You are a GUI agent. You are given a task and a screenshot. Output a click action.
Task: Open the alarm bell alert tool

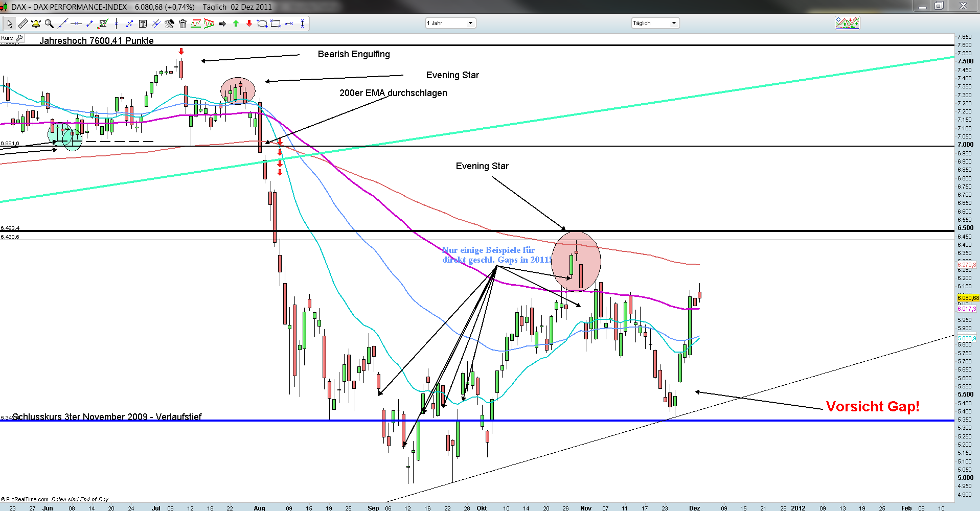tap(36, 24)
